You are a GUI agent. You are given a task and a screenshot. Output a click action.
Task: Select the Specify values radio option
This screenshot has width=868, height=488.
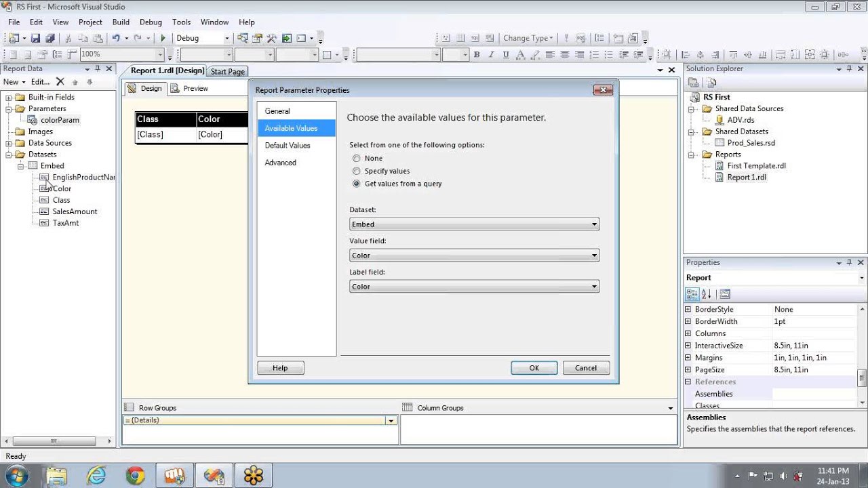(356, 171)
